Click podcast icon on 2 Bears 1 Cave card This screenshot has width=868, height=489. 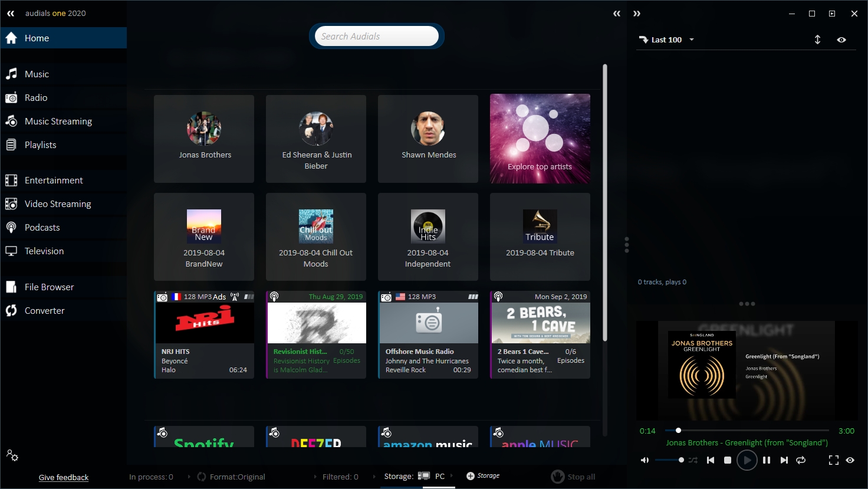[498, 297]
